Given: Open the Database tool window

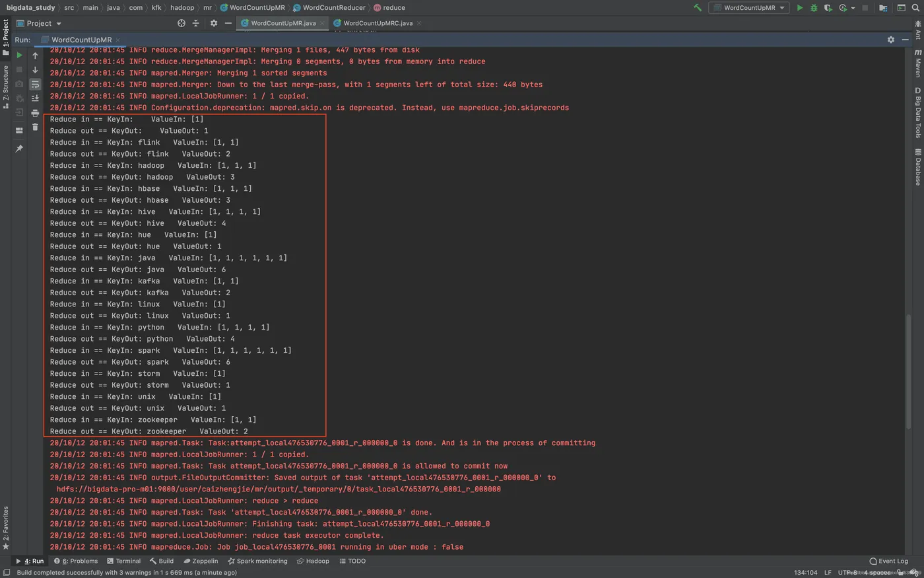Looking at the screenshot, I should pos(918,166).
